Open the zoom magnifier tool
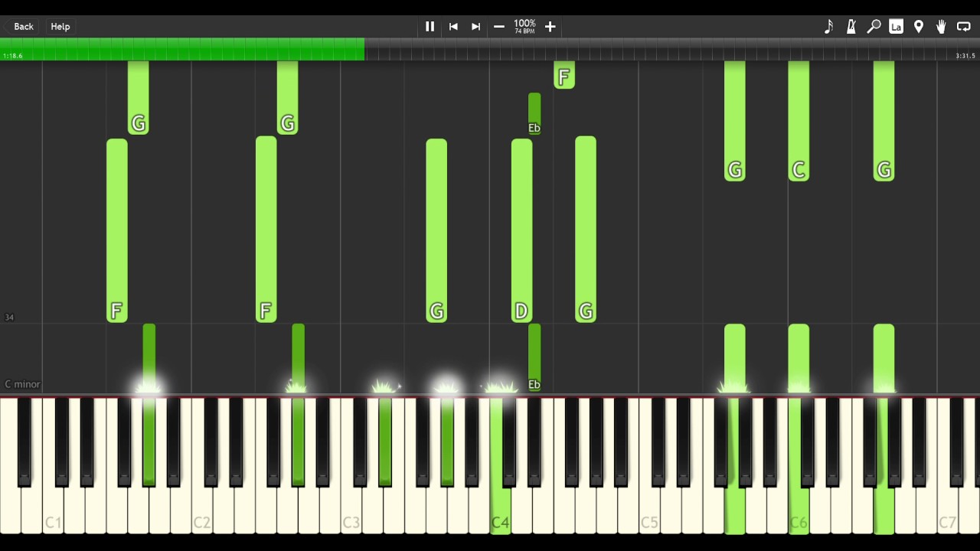This screenshot has height=551, width=980. (874, 26)
